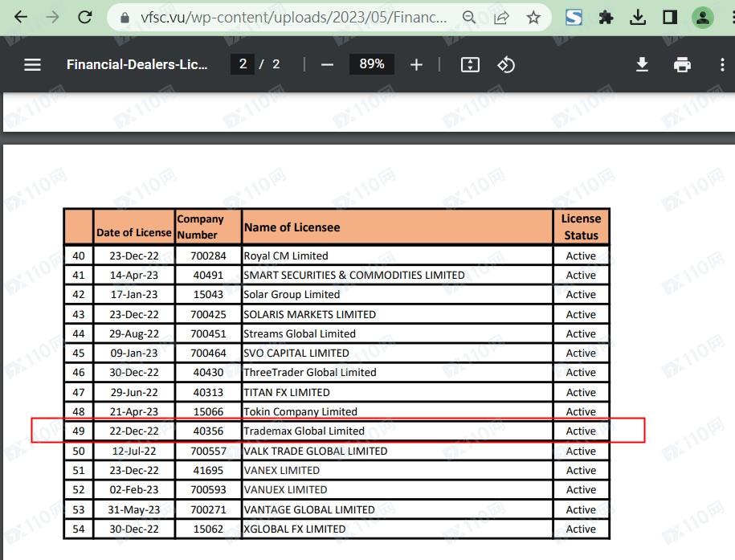Click the zoom in plus button
The width and height of the screenshot is (735, 560).
(416, 64)
